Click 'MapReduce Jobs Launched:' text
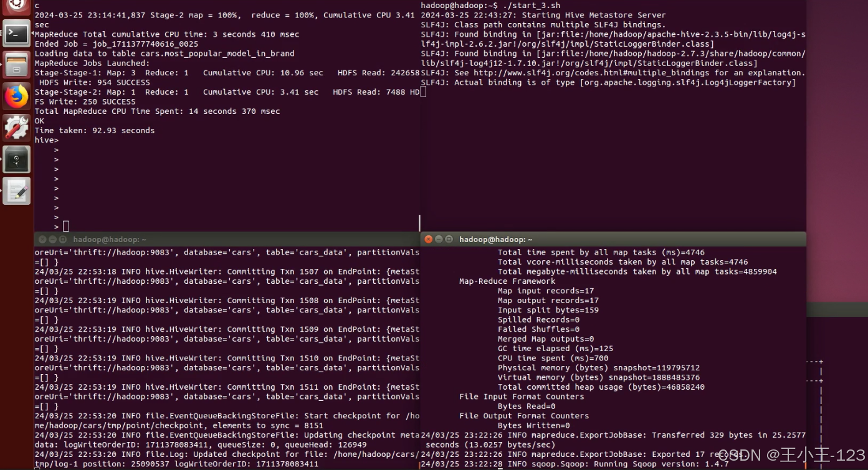Image resolution: width=868 pixels, height=470 pixels. 92,63
